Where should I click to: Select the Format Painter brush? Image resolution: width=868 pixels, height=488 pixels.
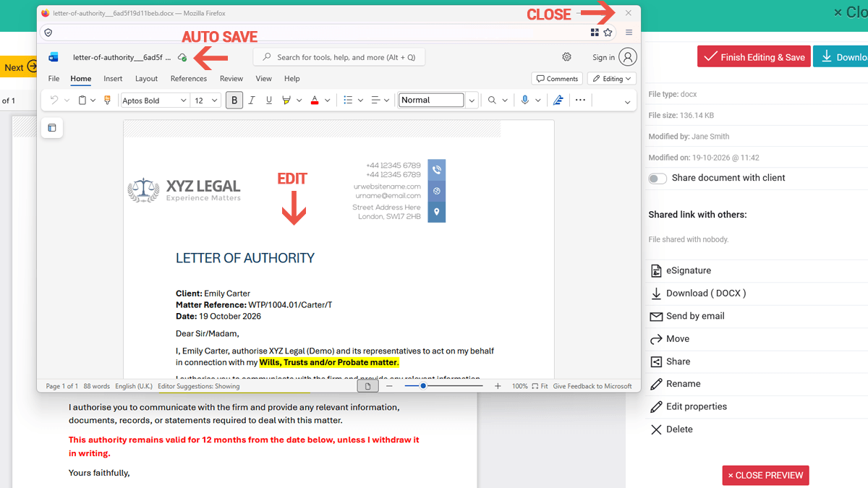coord(108,100)
